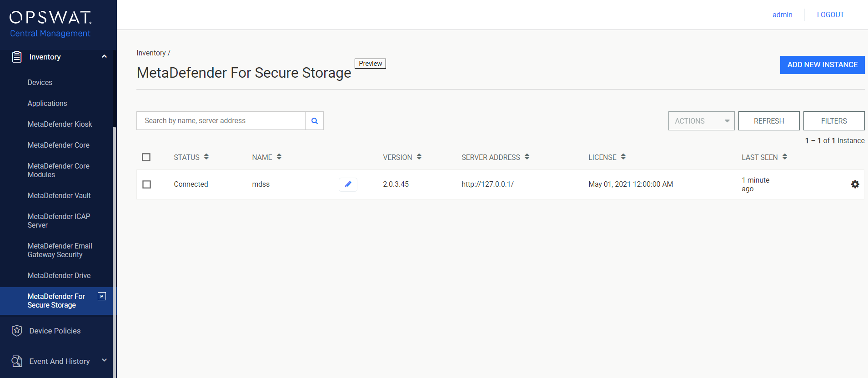Click the Event And History icon

[17, 361]
